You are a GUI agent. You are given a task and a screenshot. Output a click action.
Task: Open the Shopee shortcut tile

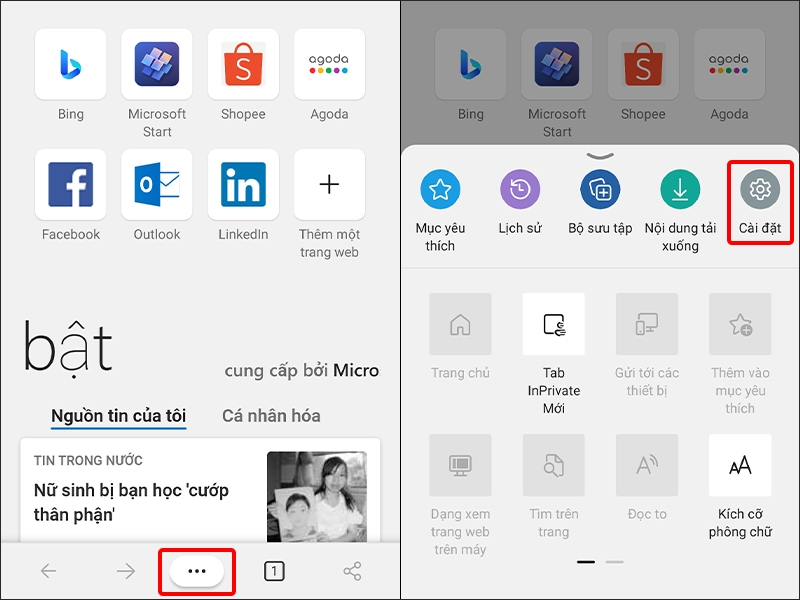(243, 63)
